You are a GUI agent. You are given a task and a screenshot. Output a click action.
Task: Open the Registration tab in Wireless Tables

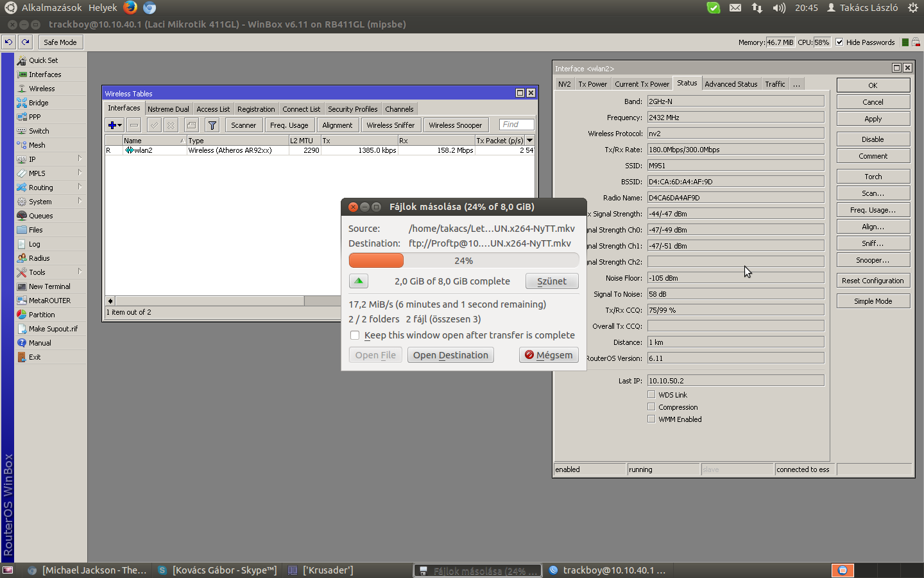point(256,109)
